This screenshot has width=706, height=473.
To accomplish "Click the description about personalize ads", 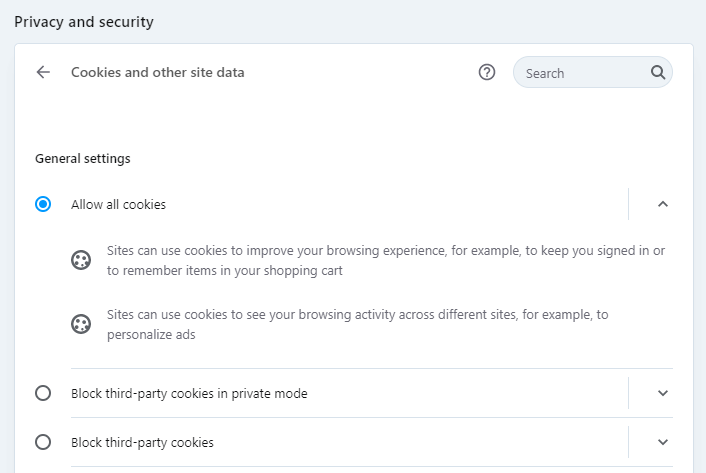I will tap(357, 324).
